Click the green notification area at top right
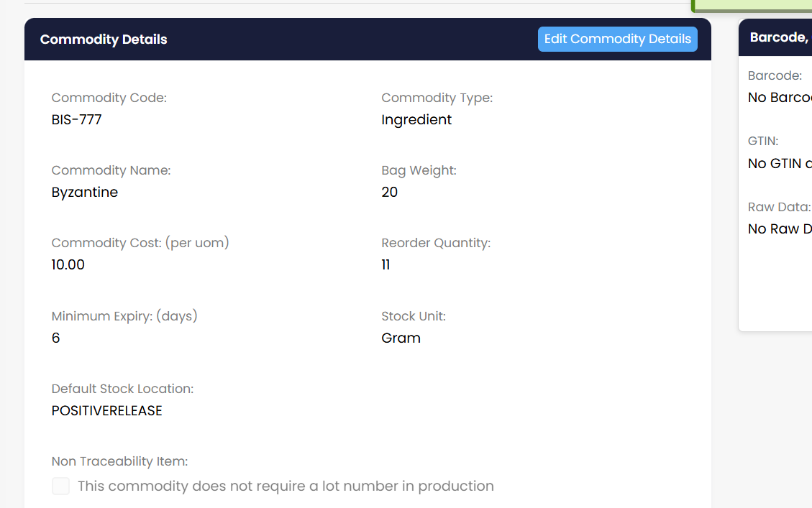 pos(752,4)
